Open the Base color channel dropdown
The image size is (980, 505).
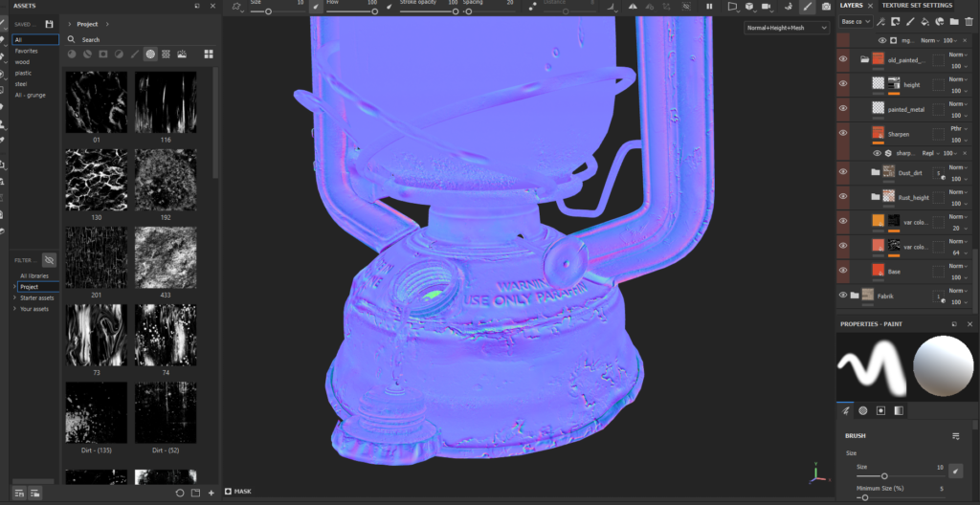pyautogui.click(x=856, y=22)
